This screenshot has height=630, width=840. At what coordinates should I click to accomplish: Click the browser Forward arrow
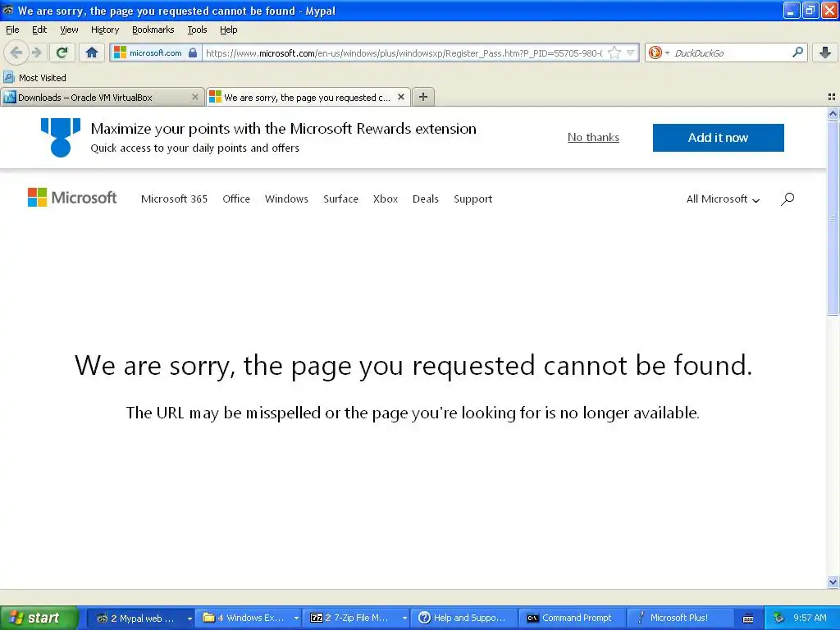(36, 52)
